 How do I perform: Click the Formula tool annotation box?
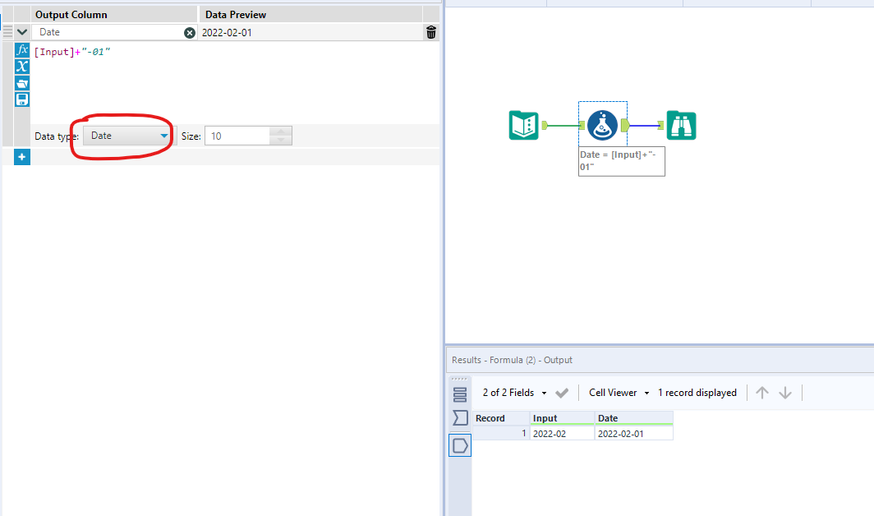pyautogui.click(x=621, y=161)
